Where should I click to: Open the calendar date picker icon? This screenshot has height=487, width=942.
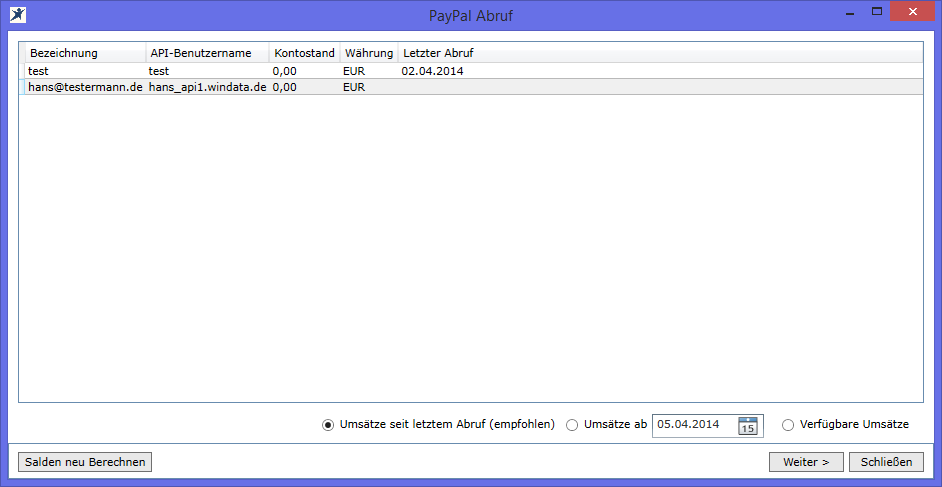pos(747,425)
